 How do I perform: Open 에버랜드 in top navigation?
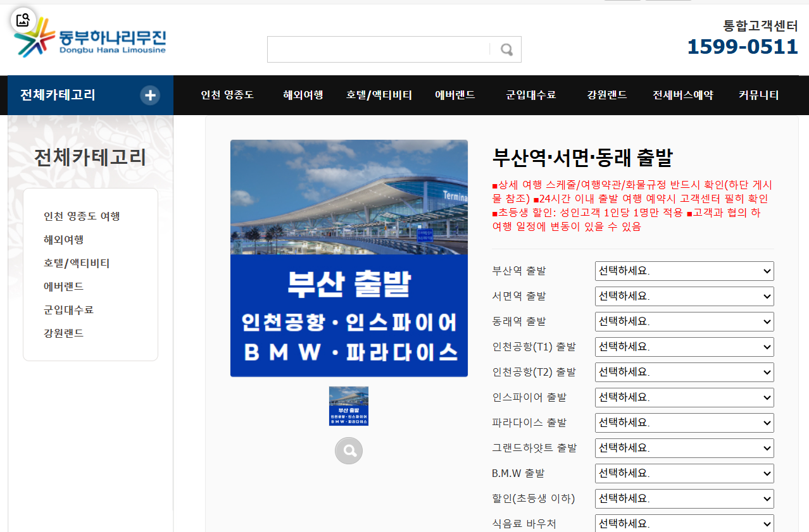pos(455,95)
